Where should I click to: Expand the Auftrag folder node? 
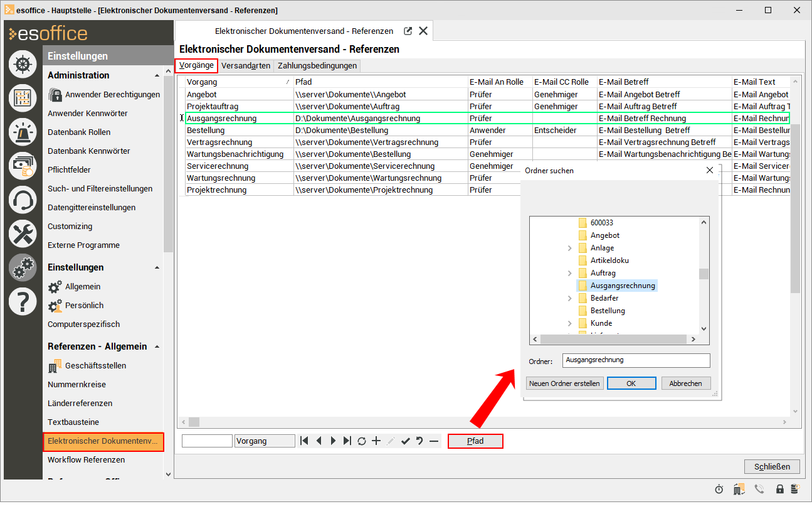[x=569, y=273]
